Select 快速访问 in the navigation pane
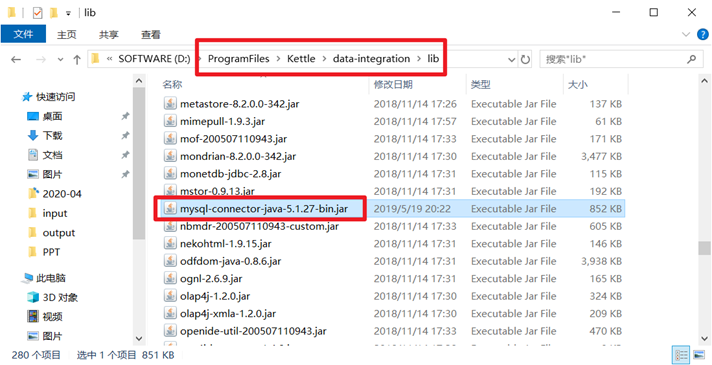This screenshot has height=365, width=712. pyautogui.click(x=55, y=97)
